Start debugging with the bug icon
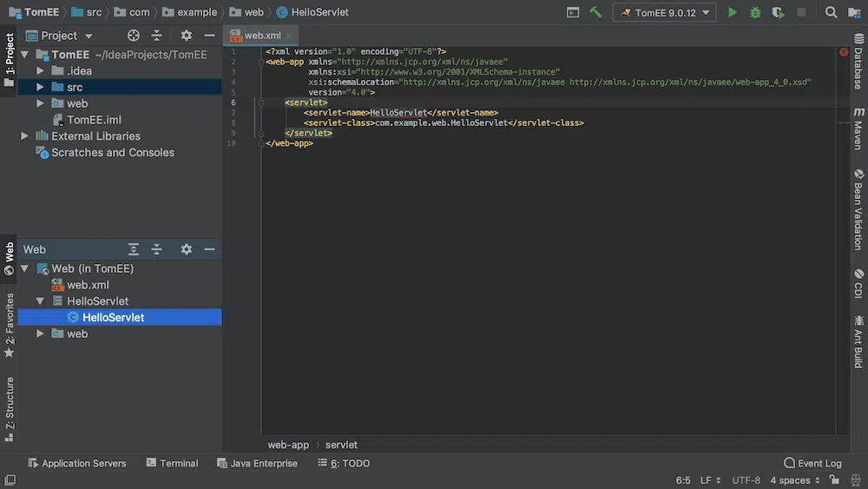This screenshot has height=489, width=868. [755, 13]
